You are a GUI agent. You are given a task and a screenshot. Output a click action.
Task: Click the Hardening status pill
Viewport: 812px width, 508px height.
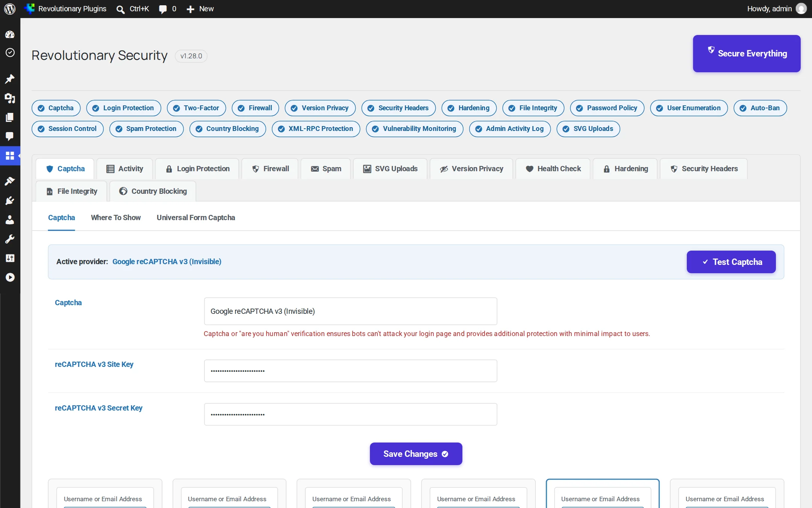tap(469, 108)
